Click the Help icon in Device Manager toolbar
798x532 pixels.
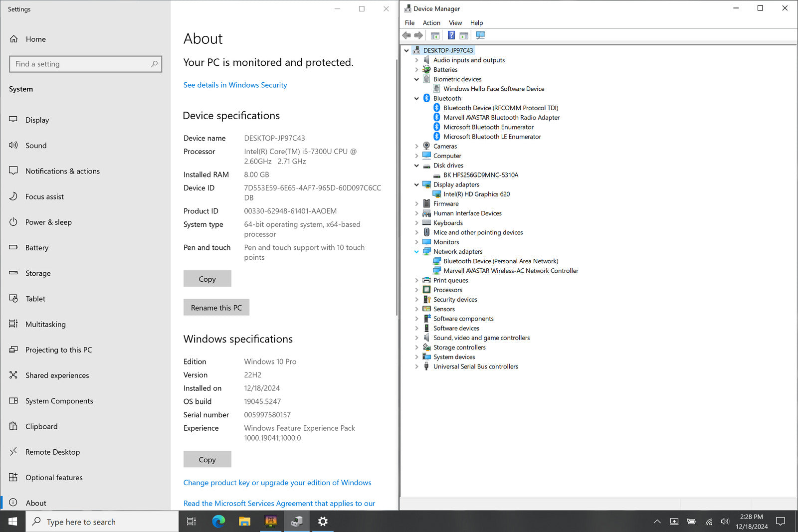pyautogui.click(x=451, y=35)
